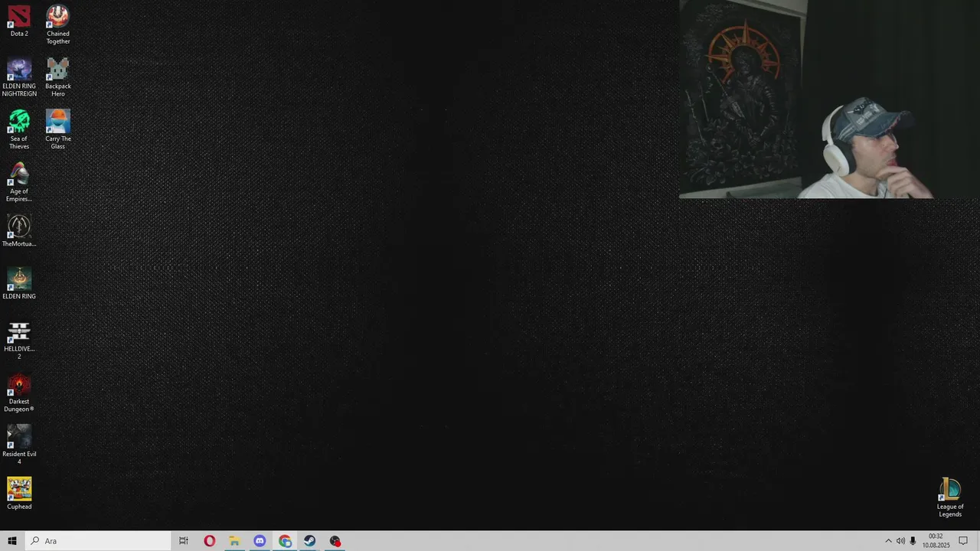Open the Windows Start menu
The height and width of the screenshot is (551, 980).
(12, 541)
